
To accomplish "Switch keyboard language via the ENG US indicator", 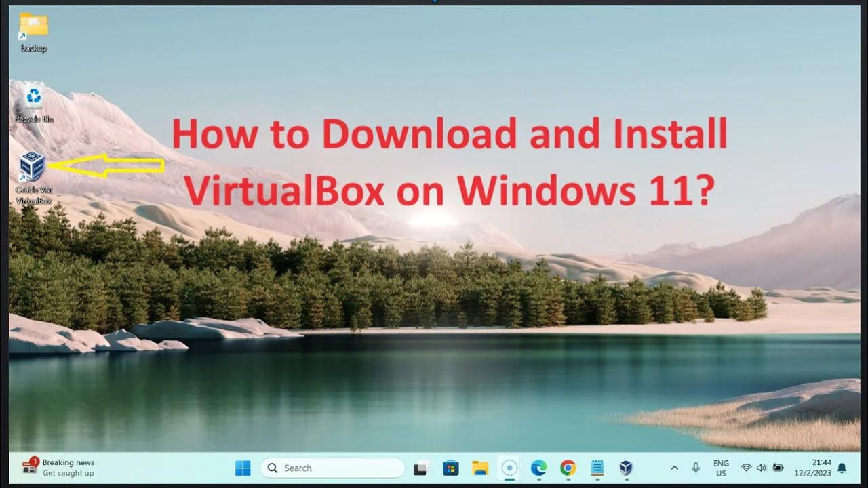I will click(x=722, y=468).
